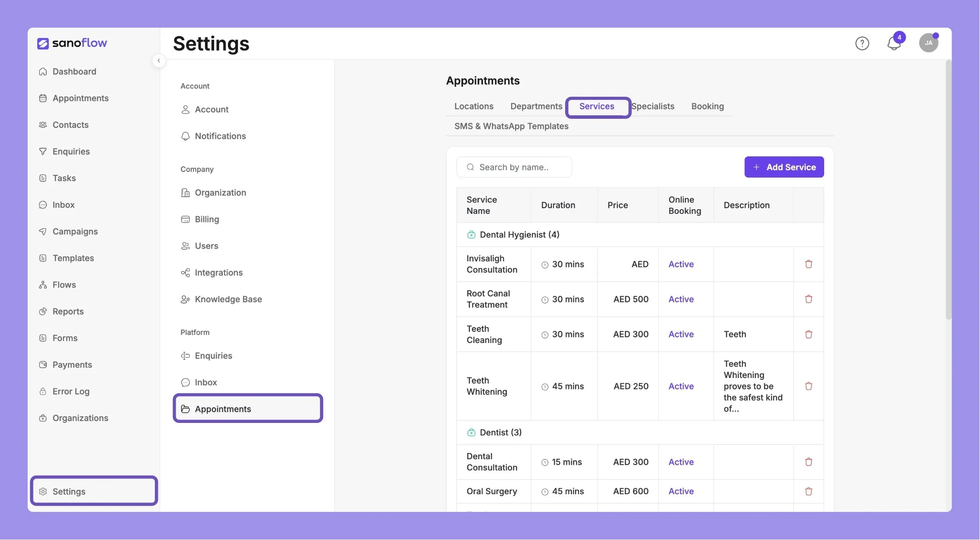The height and width of the screenshot is (540, 980).
Task: Click the page vertical scrollbar
Action: tap(948, 190)
